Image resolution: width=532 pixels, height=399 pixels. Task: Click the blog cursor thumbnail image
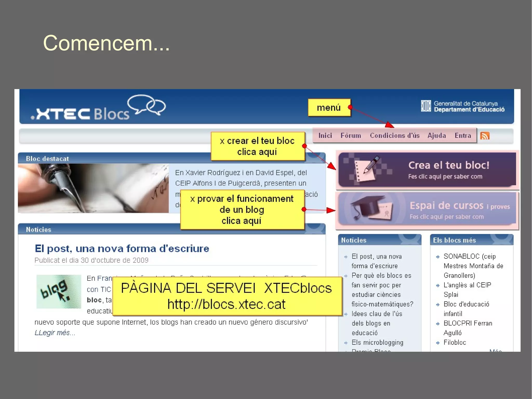59,291
